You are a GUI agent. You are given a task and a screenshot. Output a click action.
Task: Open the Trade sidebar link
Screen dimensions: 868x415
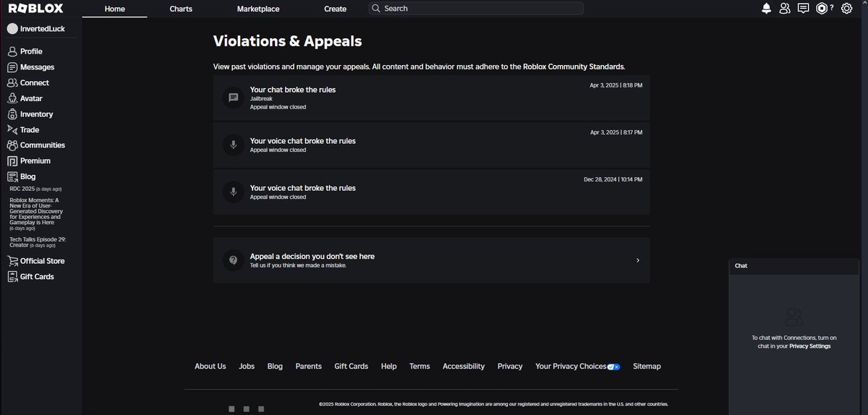pyautogui.click(x=30, y=130)
